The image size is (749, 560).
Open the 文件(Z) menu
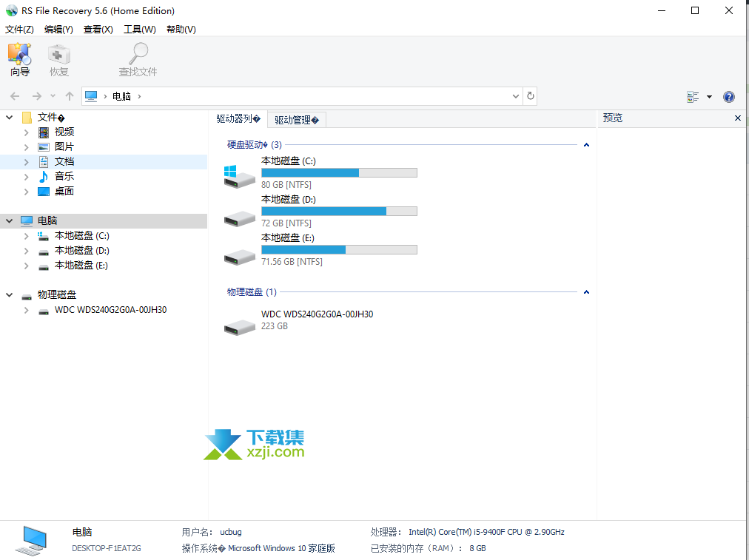(19, 30)
